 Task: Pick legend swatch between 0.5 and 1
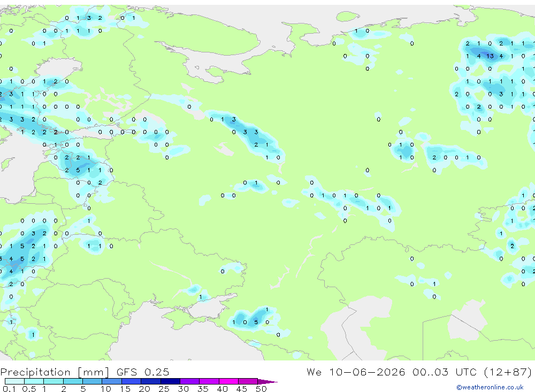point(34,381)
